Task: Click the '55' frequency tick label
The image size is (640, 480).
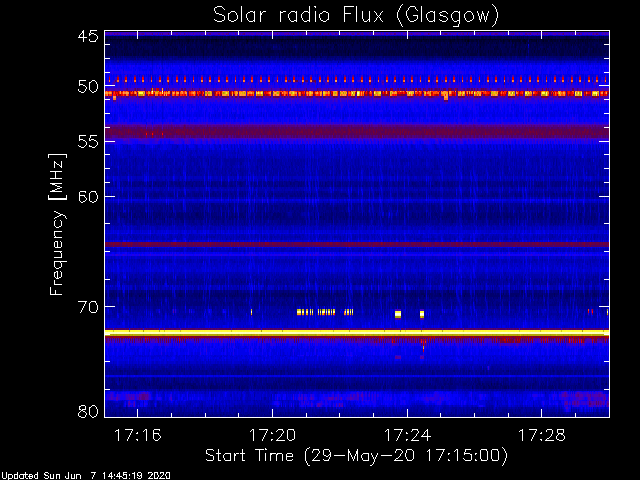Action: pyautogui.click(x=88, y=142)
